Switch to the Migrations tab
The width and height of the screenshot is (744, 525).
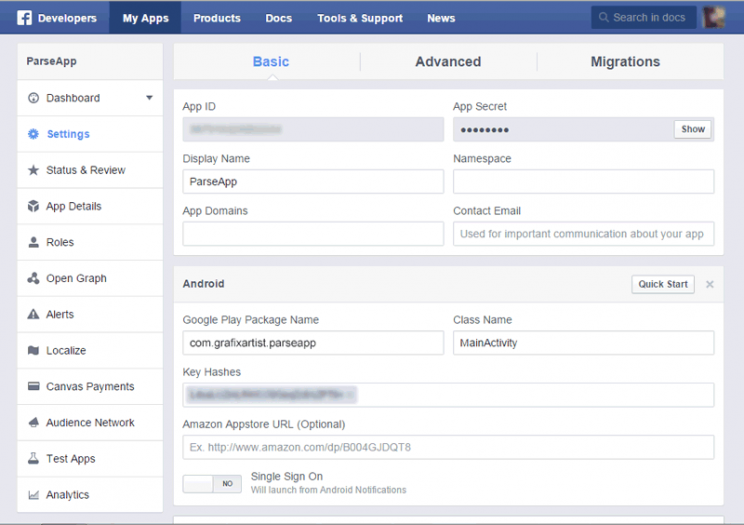click(x=625, y=62)
